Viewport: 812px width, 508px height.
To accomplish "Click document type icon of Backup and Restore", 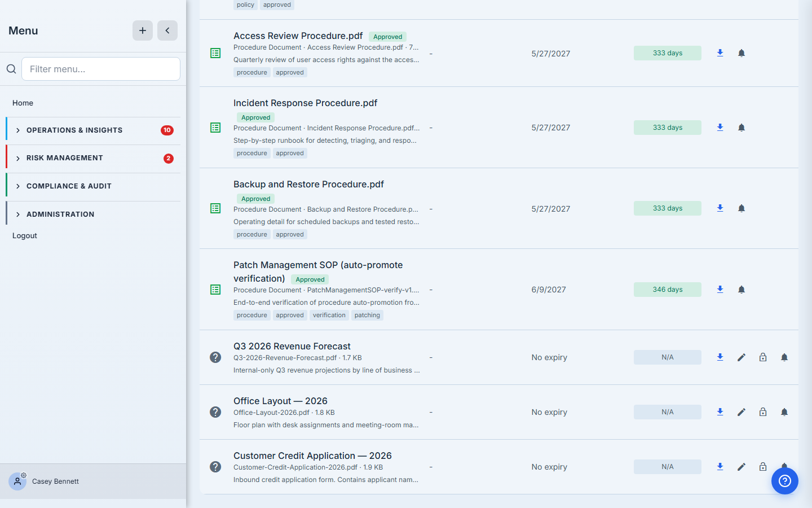I will 215,208.
